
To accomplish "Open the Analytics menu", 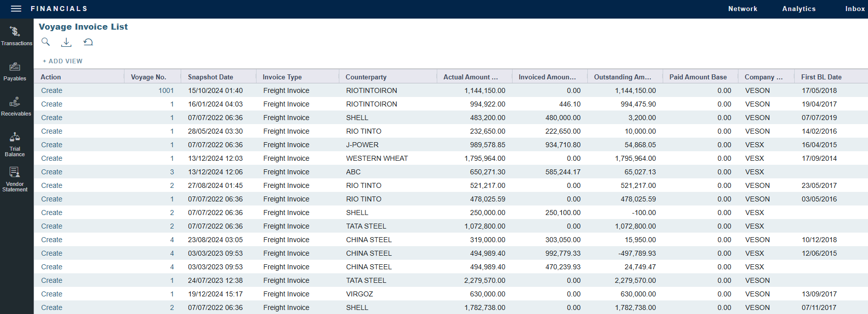I will click(x=799, y=9).
